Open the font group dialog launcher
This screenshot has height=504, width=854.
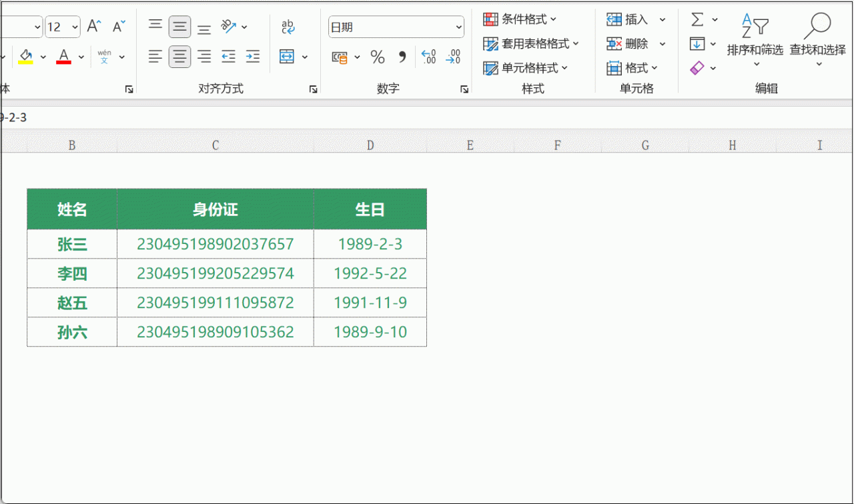tap(129, 89)
